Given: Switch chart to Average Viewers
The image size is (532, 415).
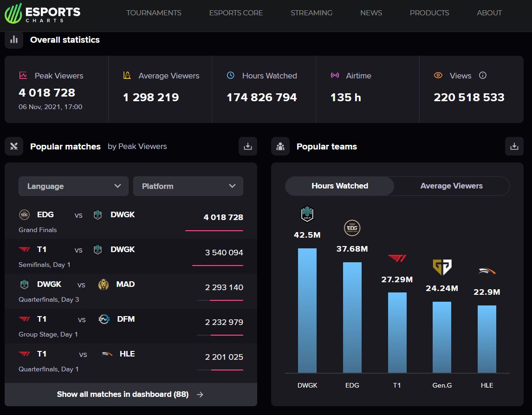Looking at the screenshot, I should [x=451, y=186].
